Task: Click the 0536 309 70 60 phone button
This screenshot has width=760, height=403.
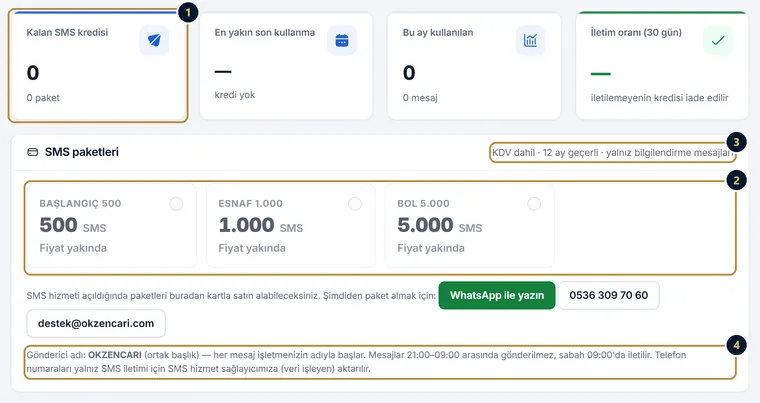Action: pos(609,295)
